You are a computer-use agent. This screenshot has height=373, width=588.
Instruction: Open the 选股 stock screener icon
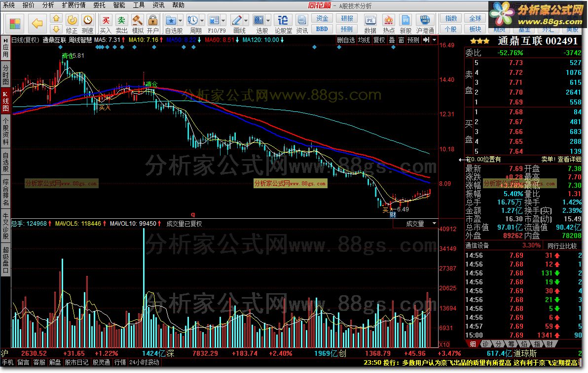point(259,20)
